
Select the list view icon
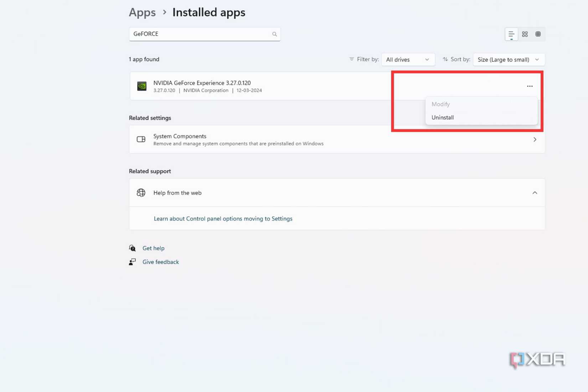tap(511, 34)
